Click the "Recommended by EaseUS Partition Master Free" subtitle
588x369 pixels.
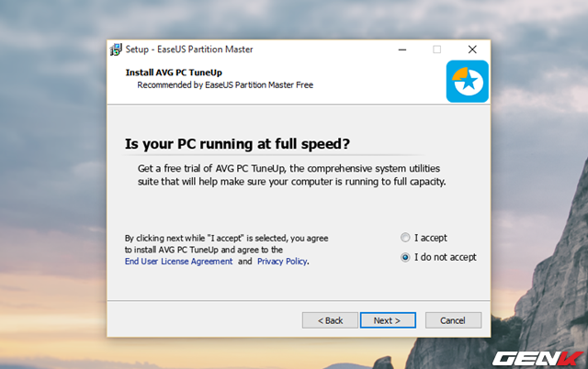[x=225, y=85]
